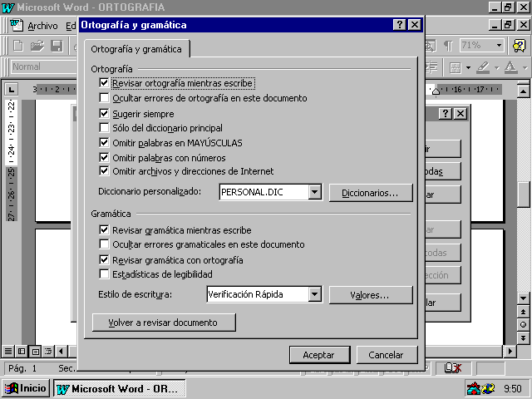Click the select browse object circle button
This screenshot has height=399, width=532.
(523, 325)
